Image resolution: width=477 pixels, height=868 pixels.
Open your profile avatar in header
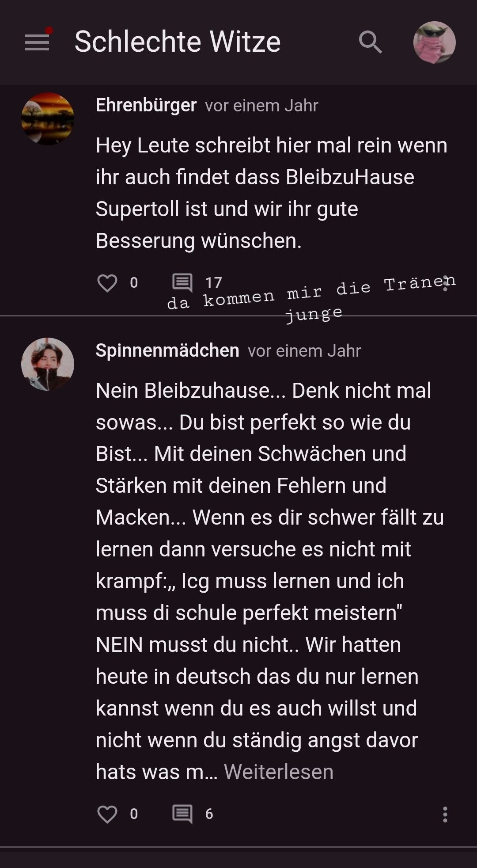434,42
